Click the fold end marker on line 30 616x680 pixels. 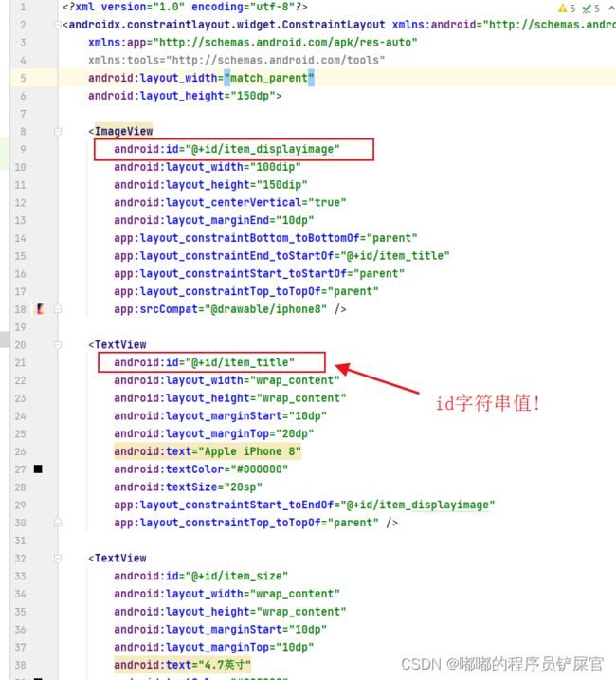point(57,523)
